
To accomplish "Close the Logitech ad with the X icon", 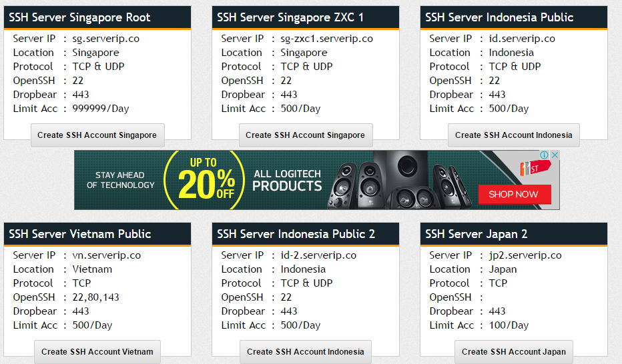I will (x=554, y=155).
